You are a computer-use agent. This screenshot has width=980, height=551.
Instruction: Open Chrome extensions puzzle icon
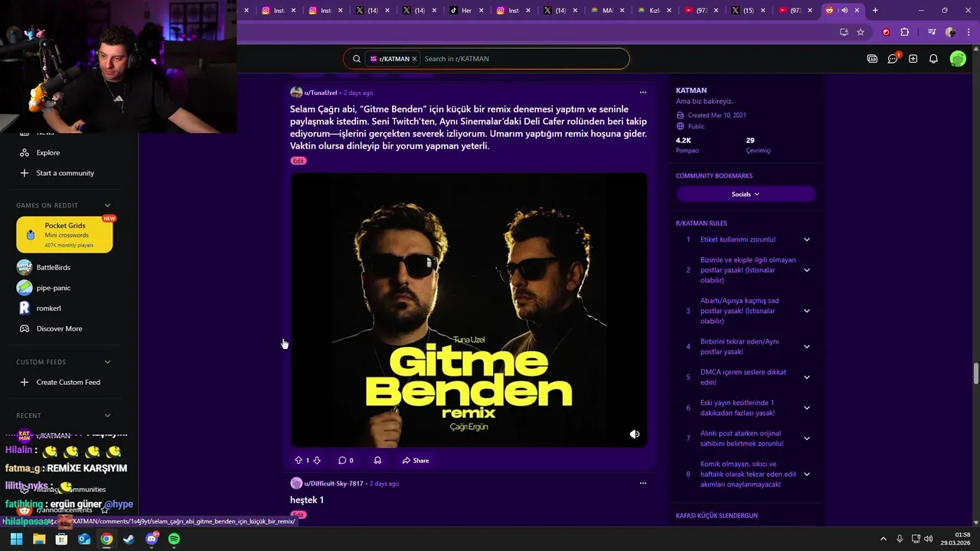(x=904, y=32)
